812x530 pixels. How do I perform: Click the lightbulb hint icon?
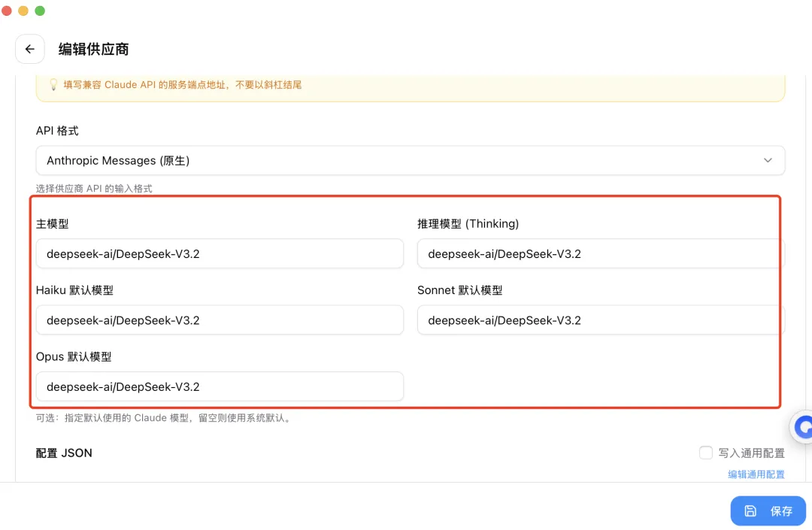[53, 84]
